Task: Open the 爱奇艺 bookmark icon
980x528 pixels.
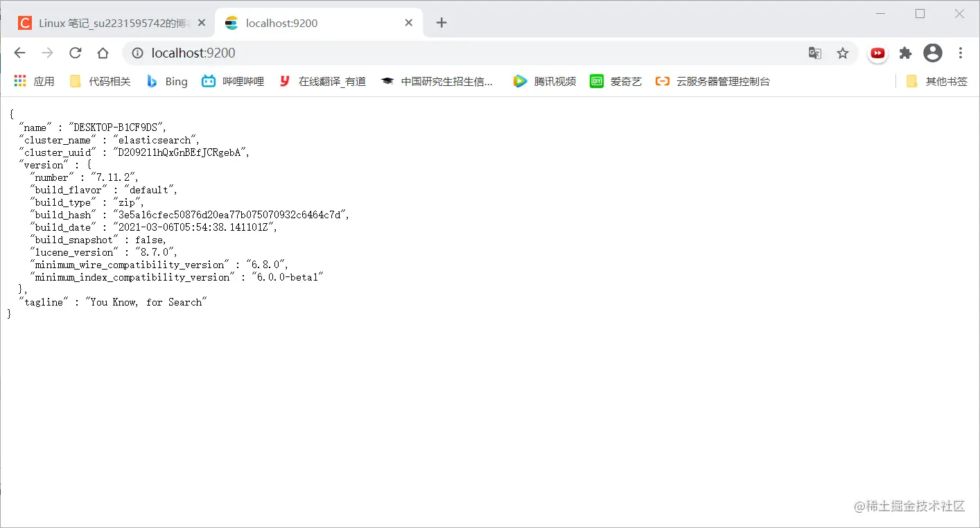Action: point(597,81)
